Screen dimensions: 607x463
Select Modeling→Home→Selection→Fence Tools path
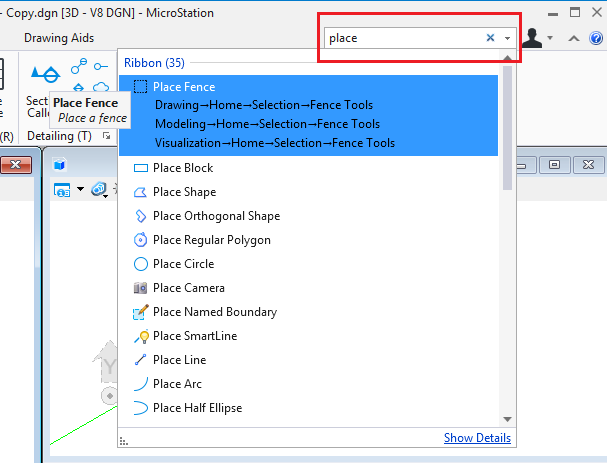267,124
